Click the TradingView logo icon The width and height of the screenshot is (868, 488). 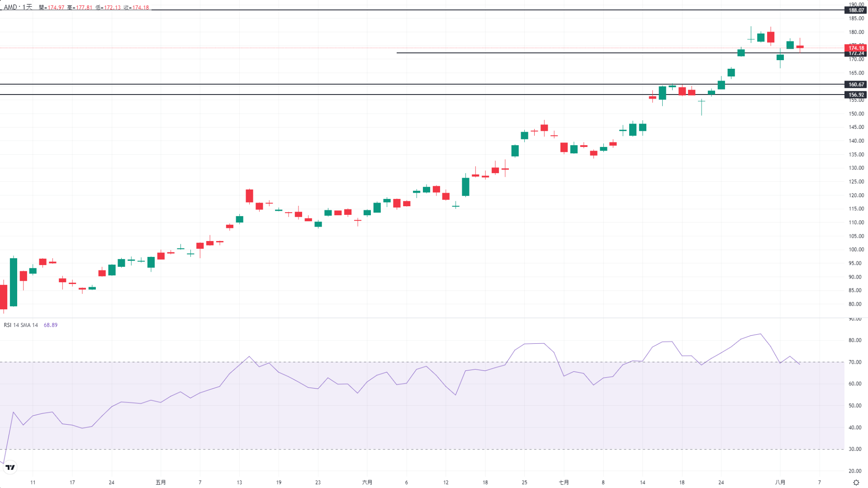tap(10, 467)
